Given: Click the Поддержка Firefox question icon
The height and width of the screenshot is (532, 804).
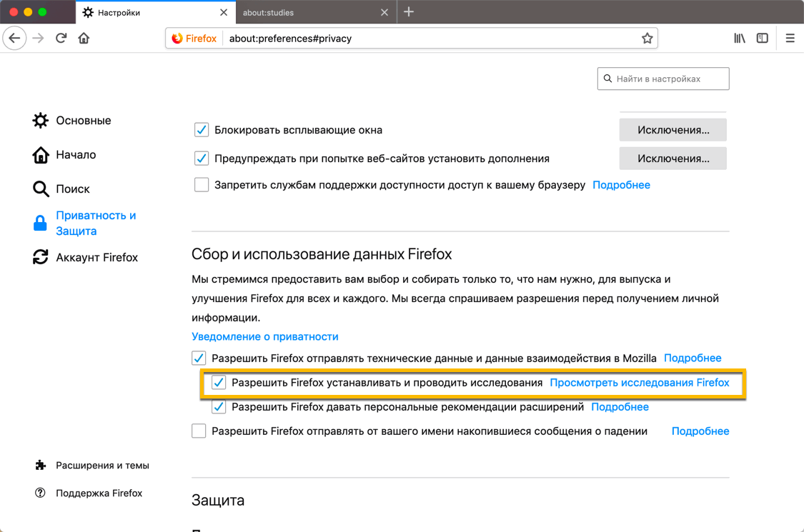Looking at the screenshot, I should [x=40, y=493].
